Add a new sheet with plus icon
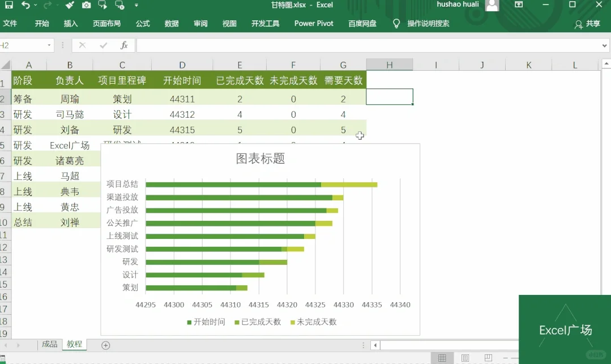The height and width of the screenshot is (364, 611). pos(105,345)
